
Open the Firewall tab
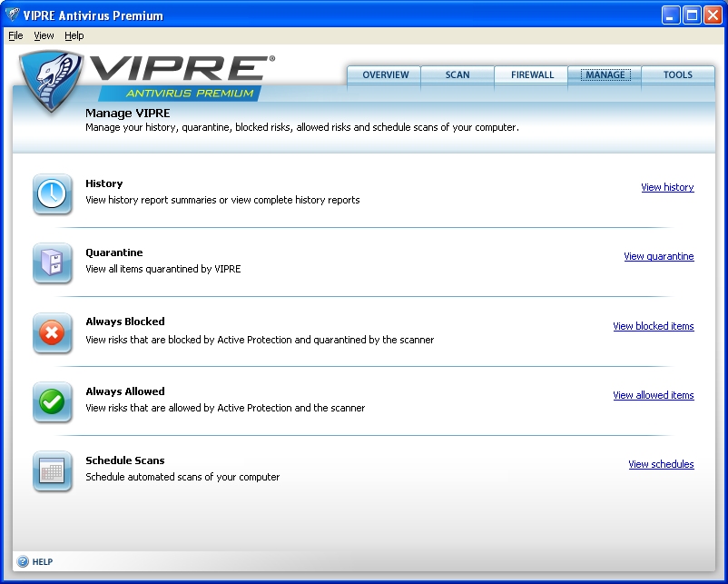(x=531, y=75)
